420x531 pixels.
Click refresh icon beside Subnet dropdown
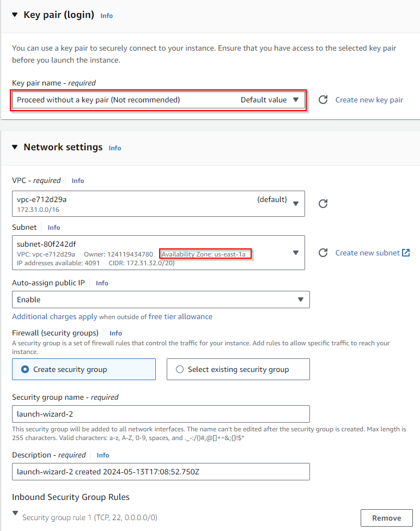pyautogui.click(x=323, y=253)
